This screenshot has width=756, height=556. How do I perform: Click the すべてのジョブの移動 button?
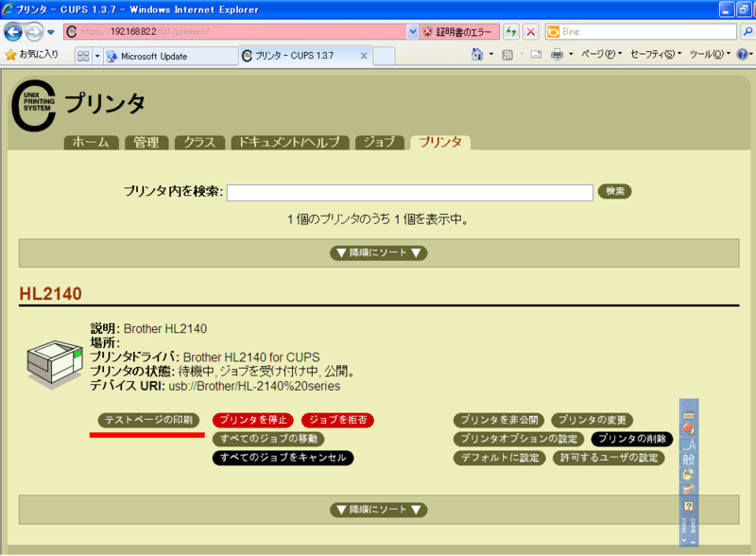(268, 439)
